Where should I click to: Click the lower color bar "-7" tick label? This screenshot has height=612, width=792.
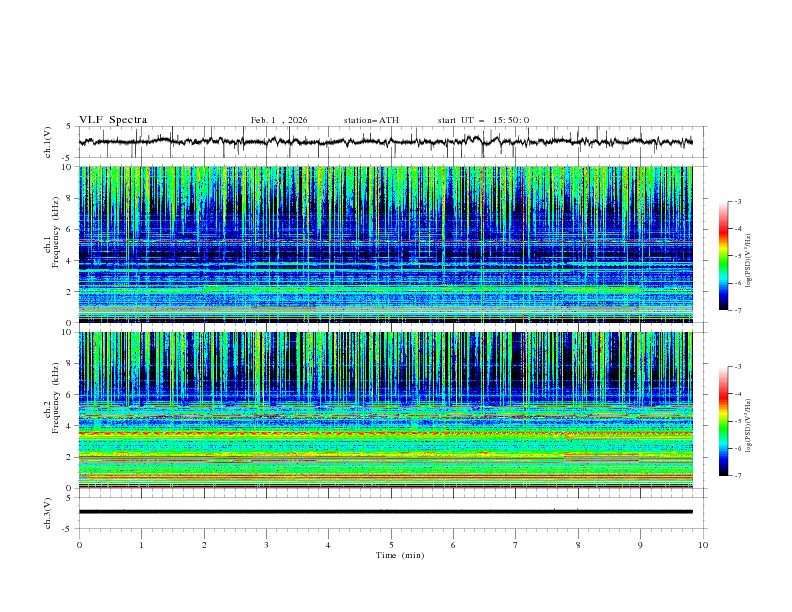tap(738, 475)
